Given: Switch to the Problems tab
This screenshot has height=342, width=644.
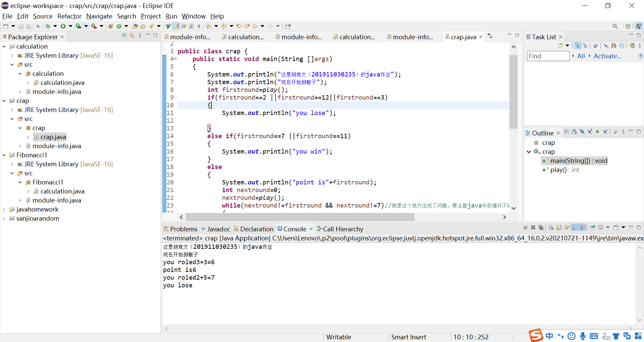Looking at the screenshot, I should (180, 229).
